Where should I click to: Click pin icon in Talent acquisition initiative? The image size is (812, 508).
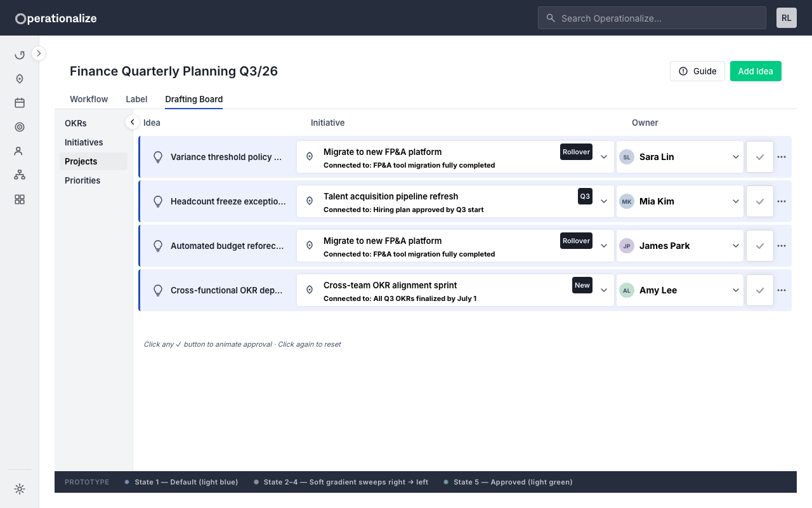(310, 201)
